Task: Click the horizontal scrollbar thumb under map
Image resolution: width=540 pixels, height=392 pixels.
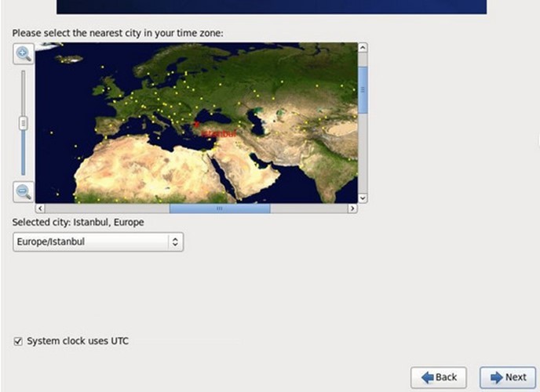Action: [220, 209]
